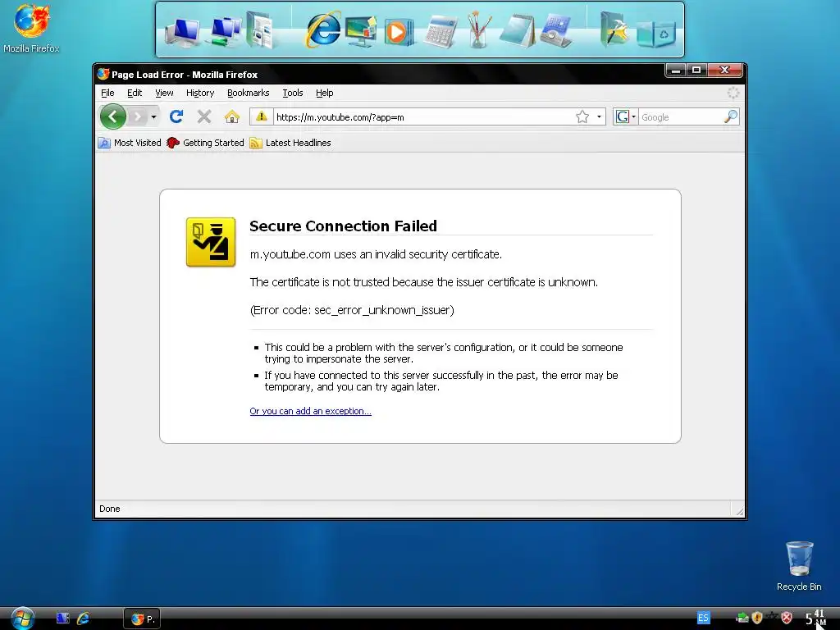This screenshot has width=840, height=630.
Task: Open the History menu
Action: point(200,93)
